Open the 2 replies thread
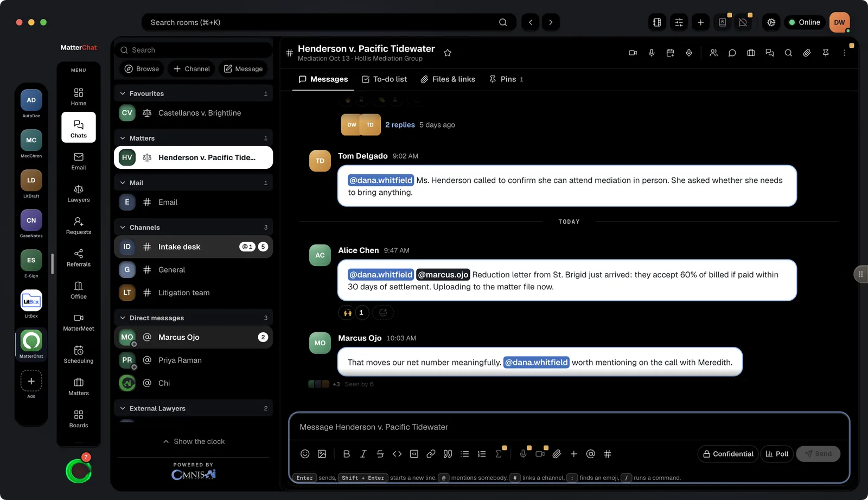 (400, 125)
